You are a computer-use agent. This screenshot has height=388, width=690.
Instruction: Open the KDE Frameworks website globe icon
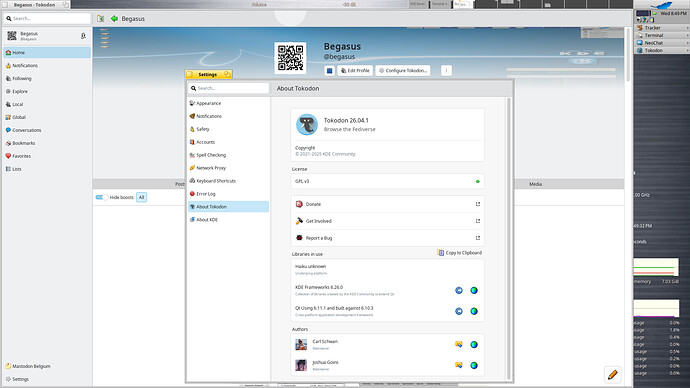point(474,290)
